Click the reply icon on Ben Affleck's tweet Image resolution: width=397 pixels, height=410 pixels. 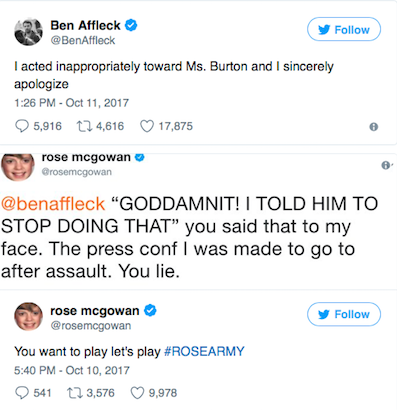point(22,126)
